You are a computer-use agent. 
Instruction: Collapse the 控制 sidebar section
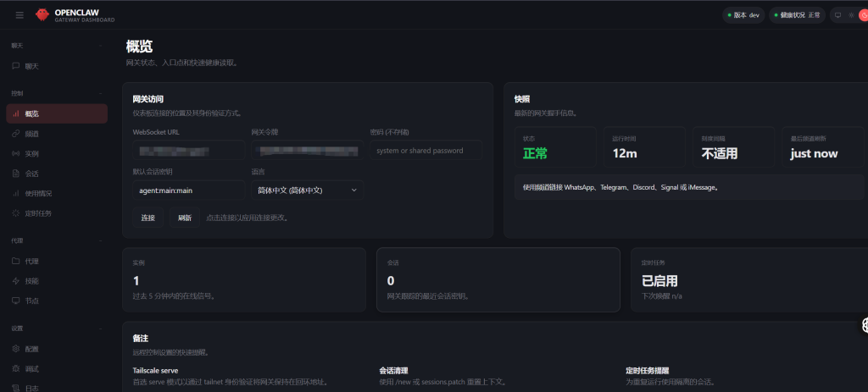point(101,92)
